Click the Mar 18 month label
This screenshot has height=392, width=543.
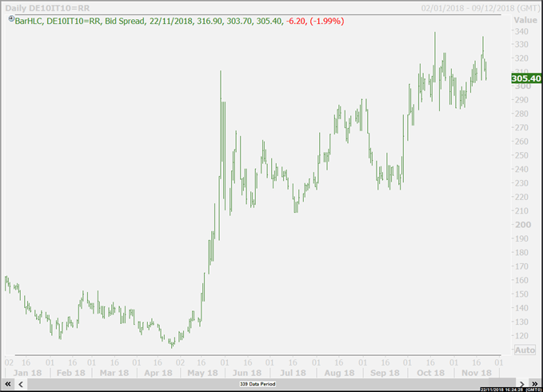[x=114, y=373]
